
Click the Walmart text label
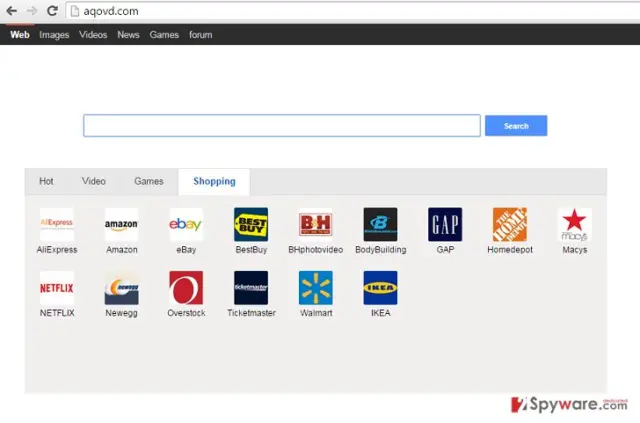[316, 313]
